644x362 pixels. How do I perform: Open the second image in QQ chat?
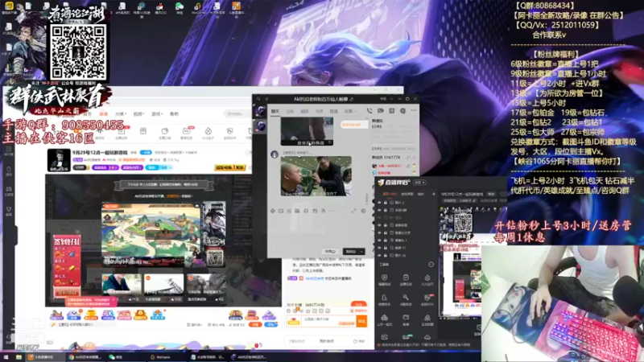[x=316, y=176]
